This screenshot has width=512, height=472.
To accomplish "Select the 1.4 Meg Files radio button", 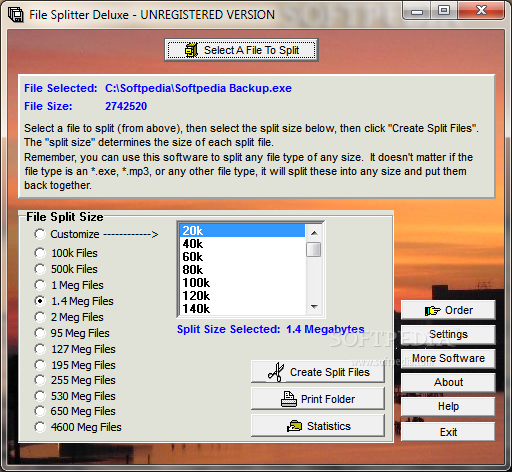I will point(40,301).
